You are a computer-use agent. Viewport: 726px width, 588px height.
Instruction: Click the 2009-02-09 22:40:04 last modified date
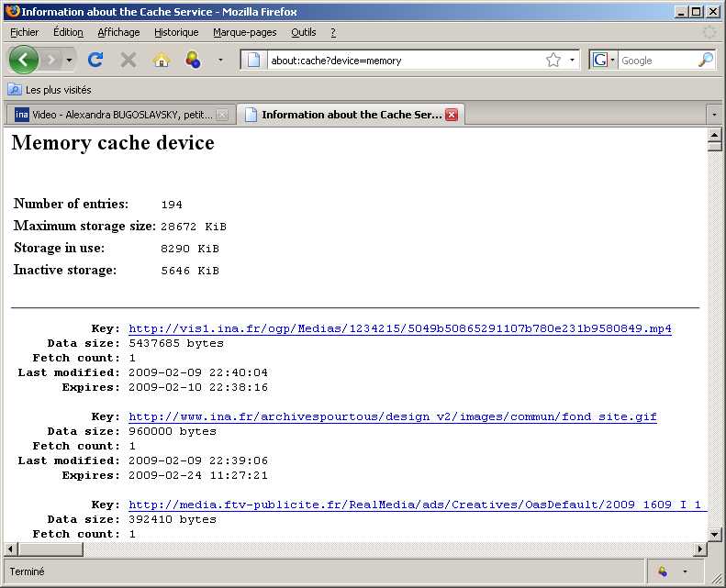(198, 372)
